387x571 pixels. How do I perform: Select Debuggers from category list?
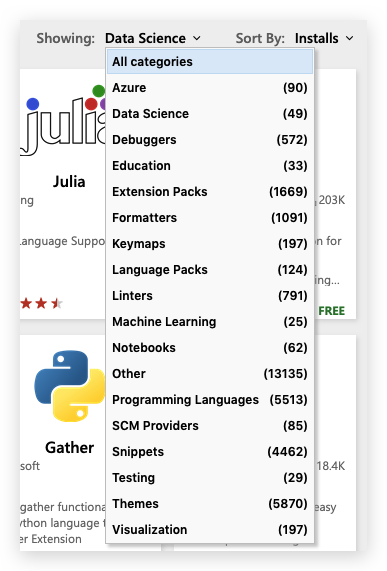pos(210,140)
